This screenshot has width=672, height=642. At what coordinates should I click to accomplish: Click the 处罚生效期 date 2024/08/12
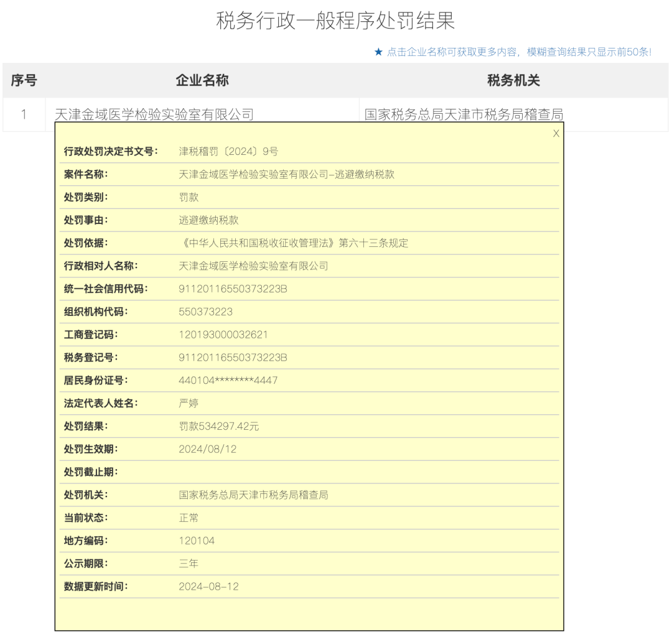(x=207, y=449)
